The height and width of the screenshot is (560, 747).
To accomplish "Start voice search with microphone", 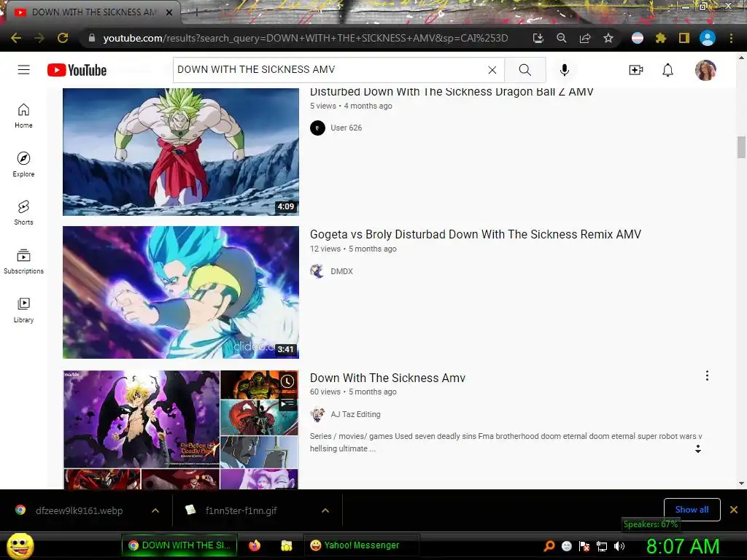I will pyautogui.click(x=565, y=70).
